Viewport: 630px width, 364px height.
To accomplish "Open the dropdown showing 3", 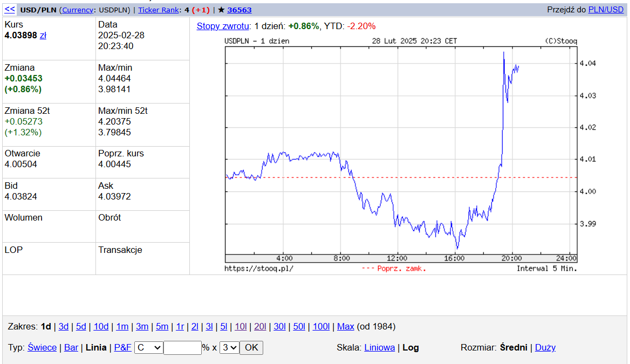I will coord(229,347).
